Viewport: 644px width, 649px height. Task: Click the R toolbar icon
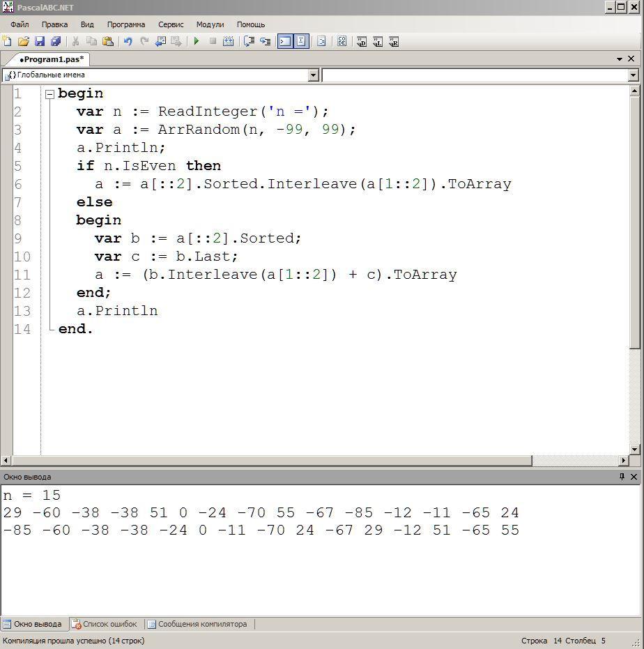[394, 41]
